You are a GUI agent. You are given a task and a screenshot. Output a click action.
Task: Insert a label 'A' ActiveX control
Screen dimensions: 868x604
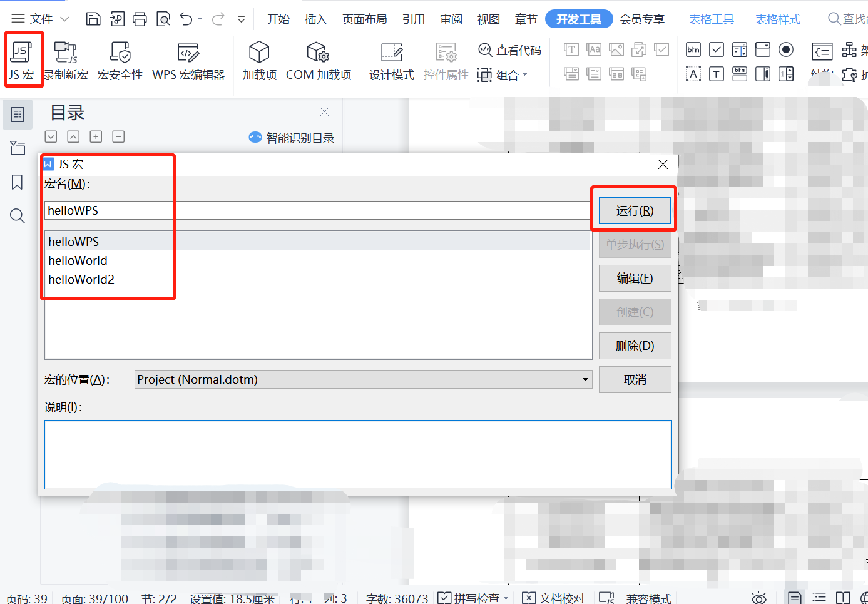pos(693,74)
